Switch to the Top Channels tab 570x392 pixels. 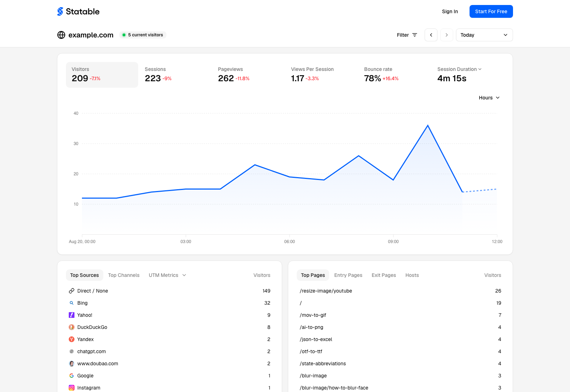124,275
